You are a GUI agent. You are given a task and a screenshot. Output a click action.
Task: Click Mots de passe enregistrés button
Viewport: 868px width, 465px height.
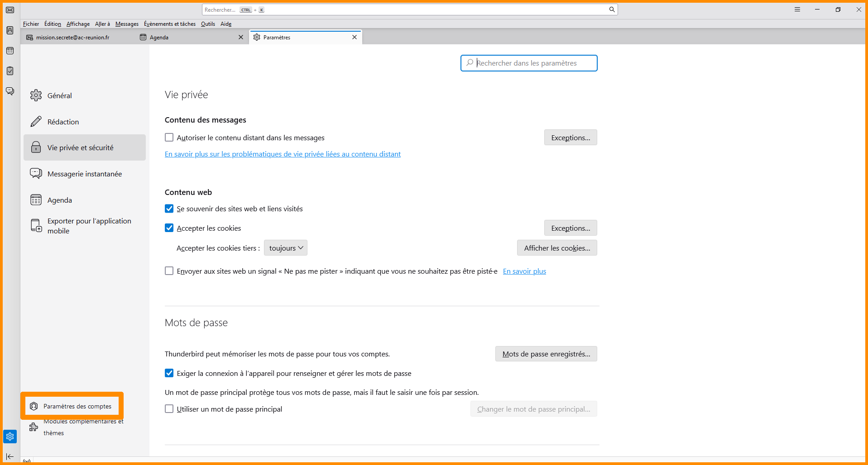tap(546, 354)
